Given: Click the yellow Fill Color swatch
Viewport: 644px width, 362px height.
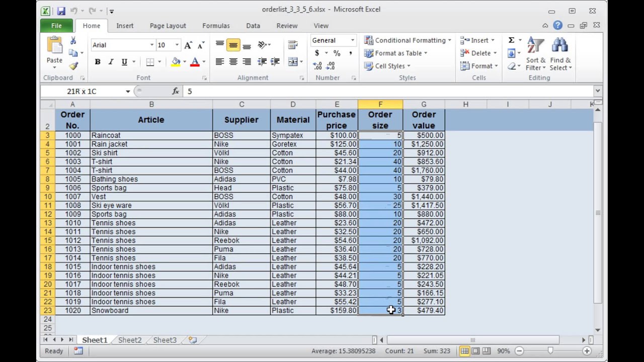Looking at the screenshot, I should pos(176,62).
